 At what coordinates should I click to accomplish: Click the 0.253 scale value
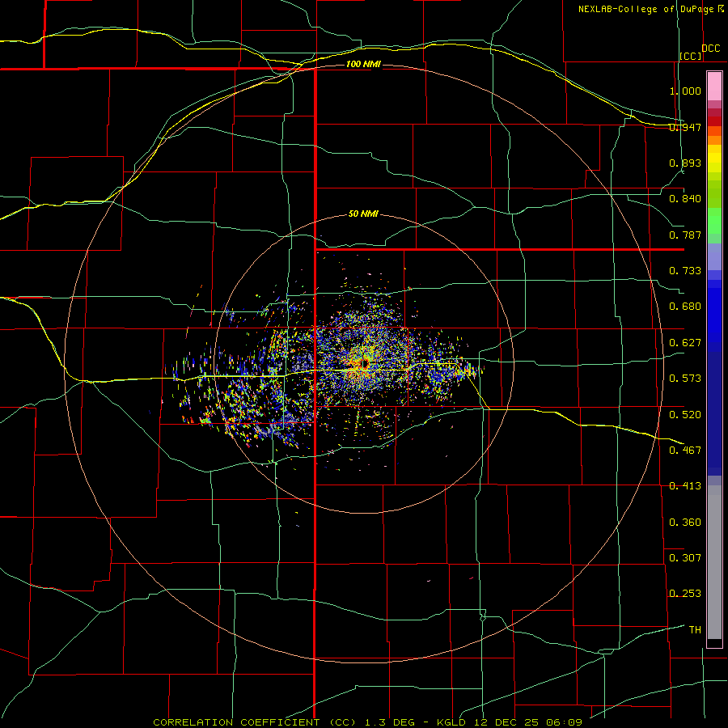685,594
